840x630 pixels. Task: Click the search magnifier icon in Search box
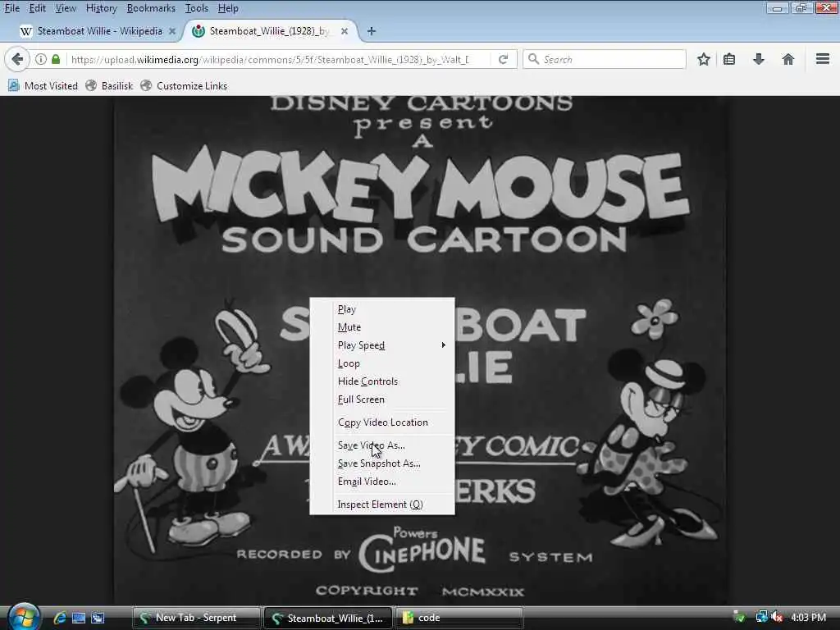533,59
